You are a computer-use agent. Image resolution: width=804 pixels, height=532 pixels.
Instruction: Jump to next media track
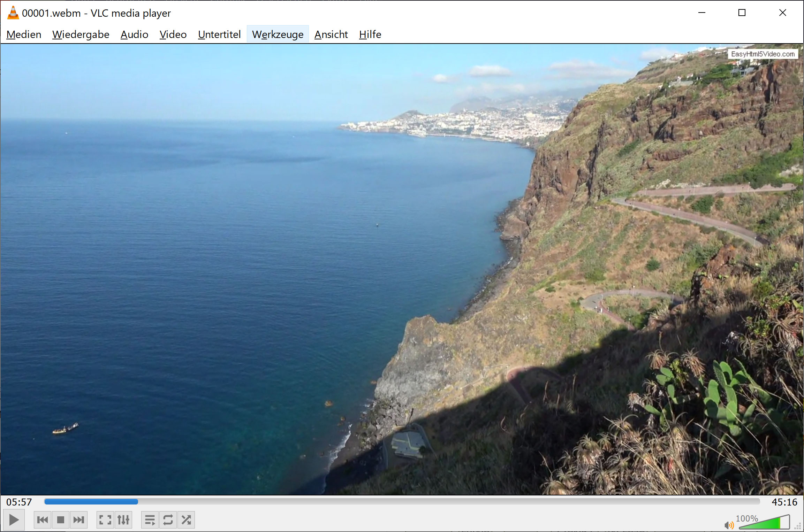coord(79,520)
